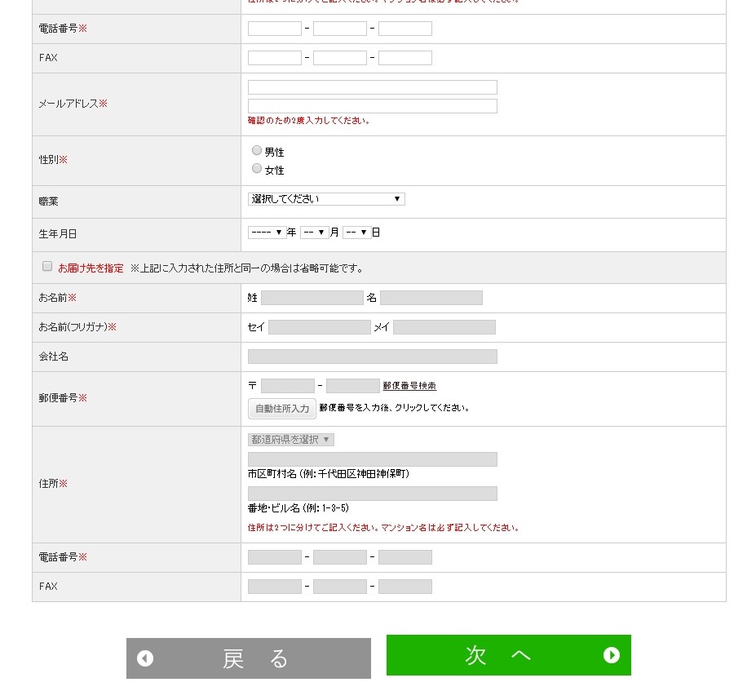
Task: Open the birth day dropdown
Action: (356, 232)
